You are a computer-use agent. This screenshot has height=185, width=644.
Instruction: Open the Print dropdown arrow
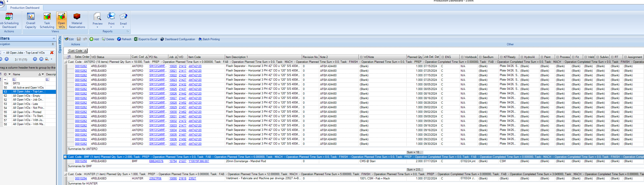tap(111, 27)
